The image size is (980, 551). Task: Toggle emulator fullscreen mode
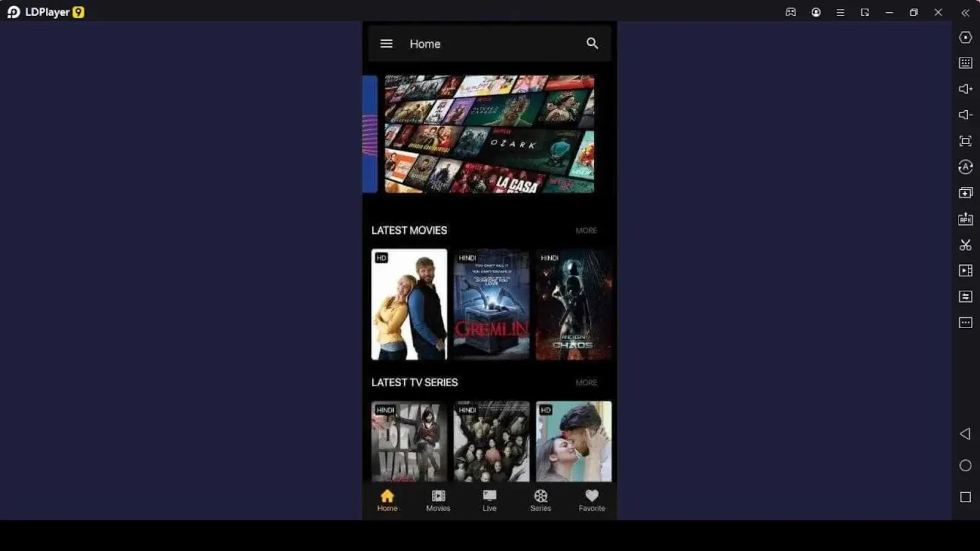tap(965, 141)
